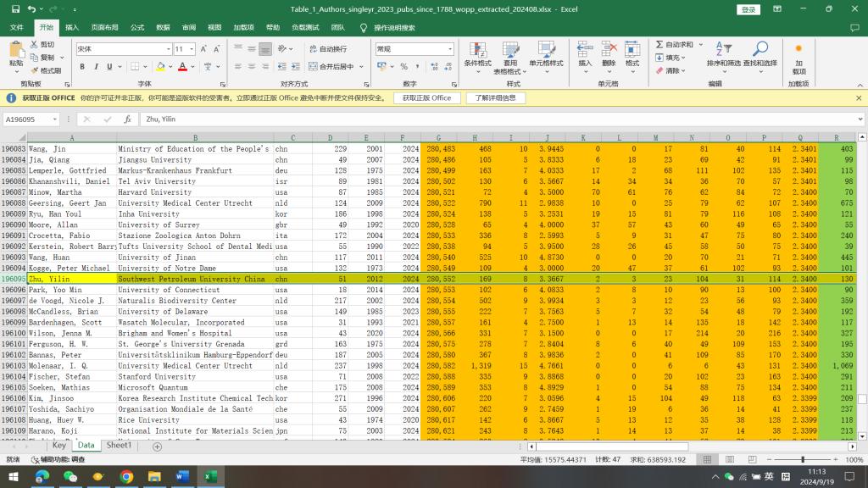Toggle the underline U formatting

[x=108, y=67]
